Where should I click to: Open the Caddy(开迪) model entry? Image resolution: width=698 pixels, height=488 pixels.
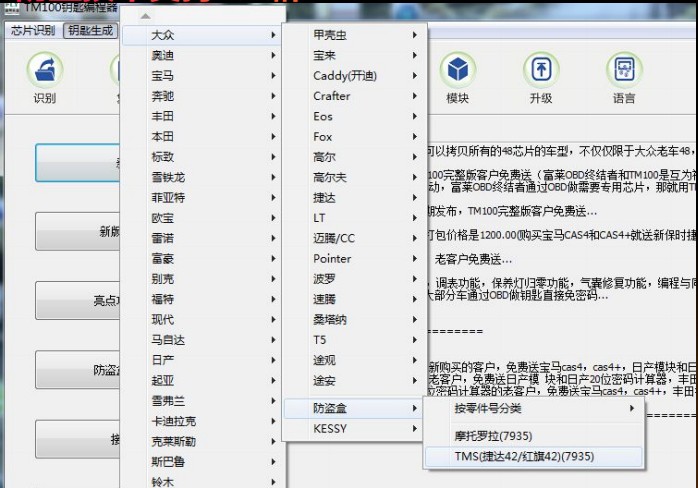354,76
